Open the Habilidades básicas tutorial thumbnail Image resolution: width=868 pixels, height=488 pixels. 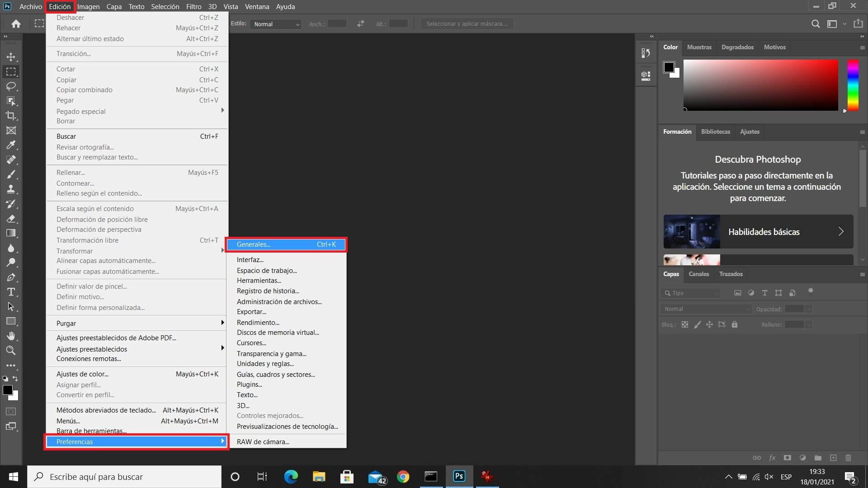692,231
